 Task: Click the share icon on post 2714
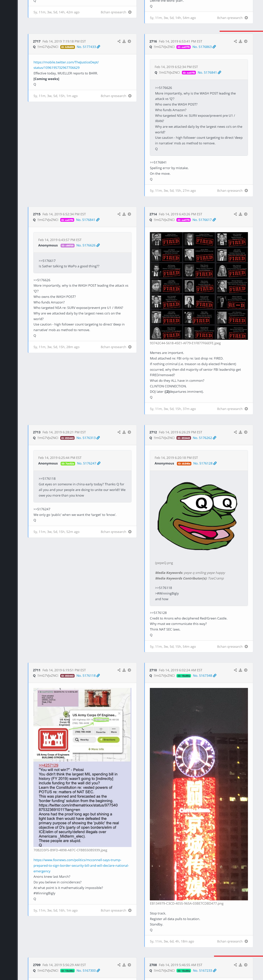point(235,214)
